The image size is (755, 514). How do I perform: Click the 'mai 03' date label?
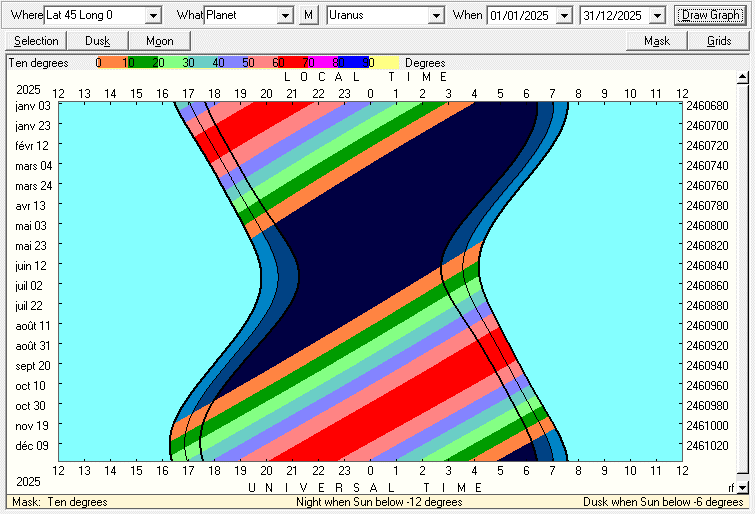31,225
